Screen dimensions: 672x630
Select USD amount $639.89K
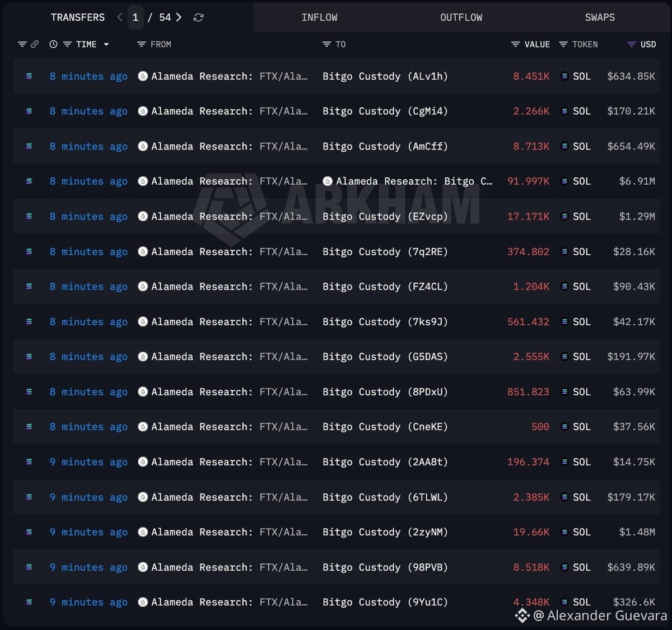tap(631, 567)
